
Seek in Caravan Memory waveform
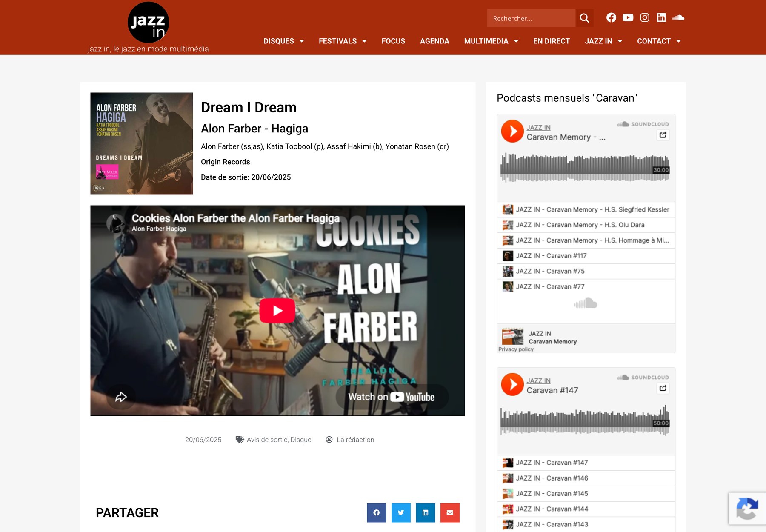[585, 167]
